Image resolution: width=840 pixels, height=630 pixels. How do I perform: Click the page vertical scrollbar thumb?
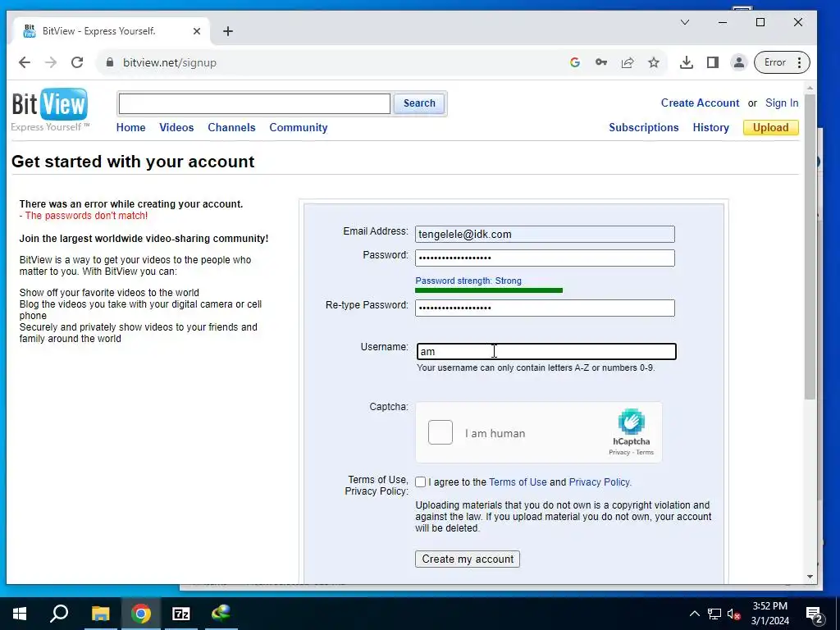810,246
